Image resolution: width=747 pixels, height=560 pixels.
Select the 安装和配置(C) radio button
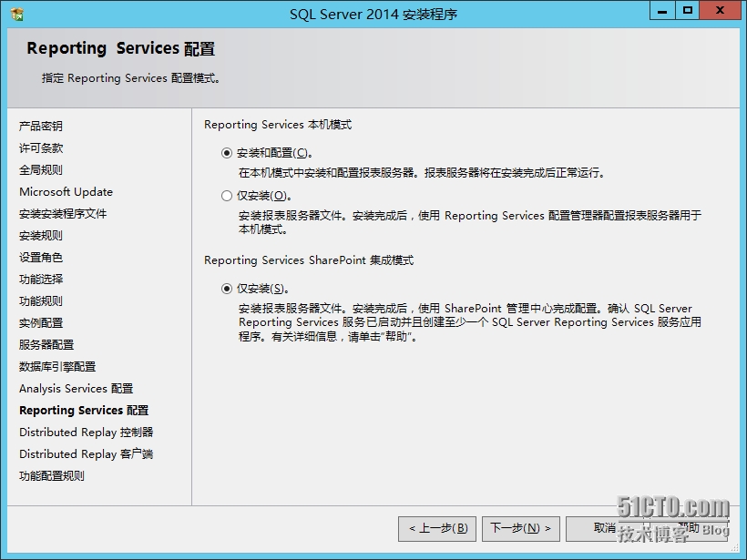[x=227, y=153]
